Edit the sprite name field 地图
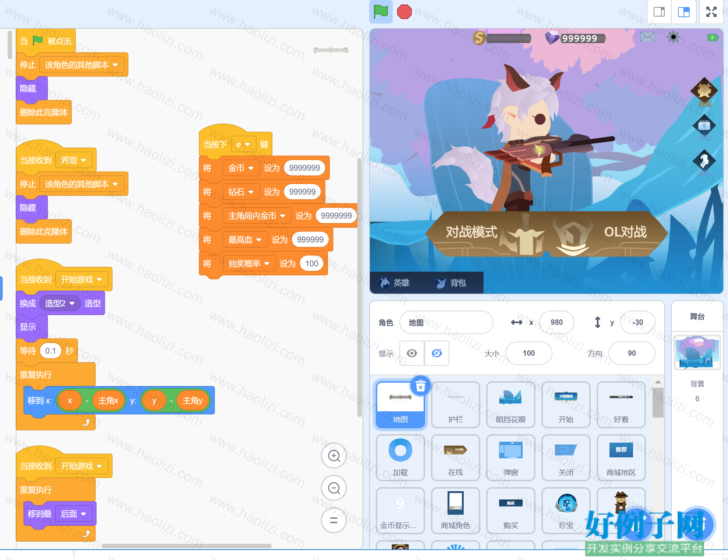Screen dimensions: 728x560 coord(446,322)
